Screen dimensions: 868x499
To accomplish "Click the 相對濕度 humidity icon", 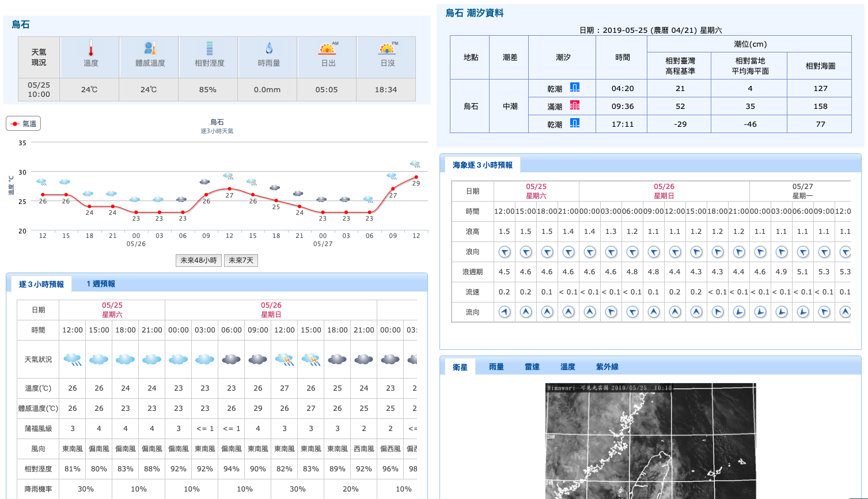I will point(210,48).
